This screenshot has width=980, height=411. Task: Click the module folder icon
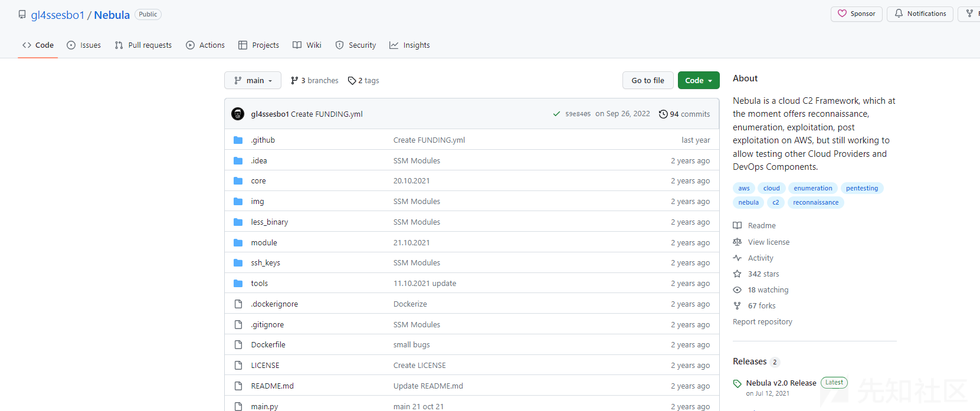tap(238, 242)
